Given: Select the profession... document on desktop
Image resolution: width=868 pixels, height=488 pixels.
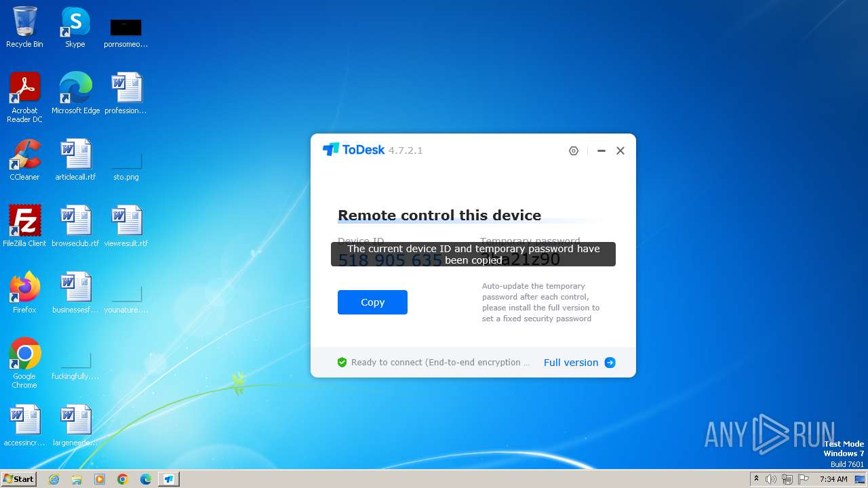Looking at the screenshot, I should 126,94.
